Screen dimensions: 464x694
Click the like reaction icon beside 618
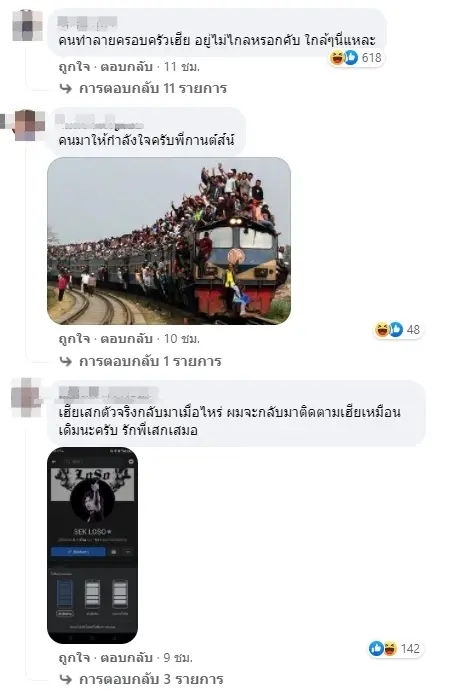(x=351, y=58)
